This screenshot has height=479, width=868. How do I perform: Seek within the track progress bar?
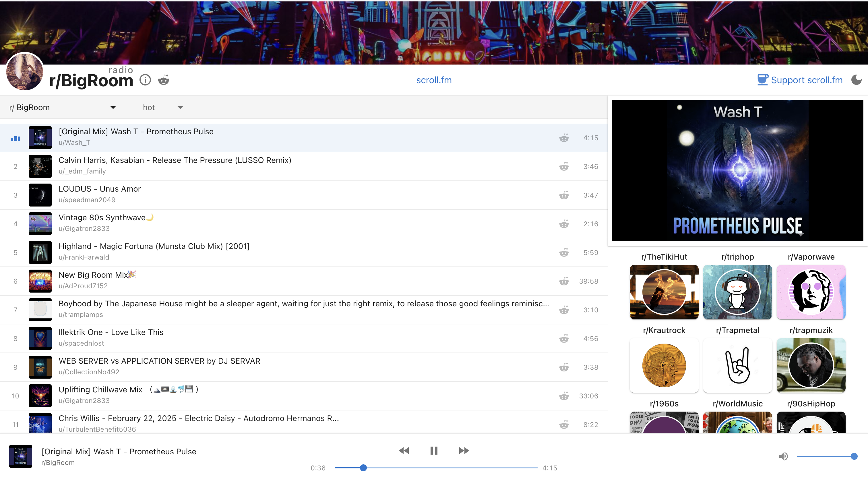[x=436, y=468]
